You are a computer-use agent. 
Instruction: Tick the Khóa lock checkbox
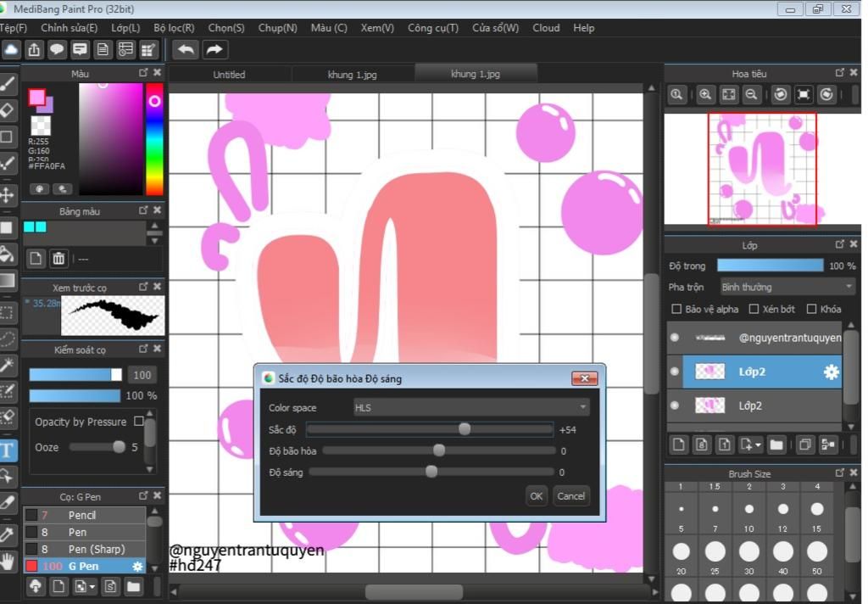811,309
